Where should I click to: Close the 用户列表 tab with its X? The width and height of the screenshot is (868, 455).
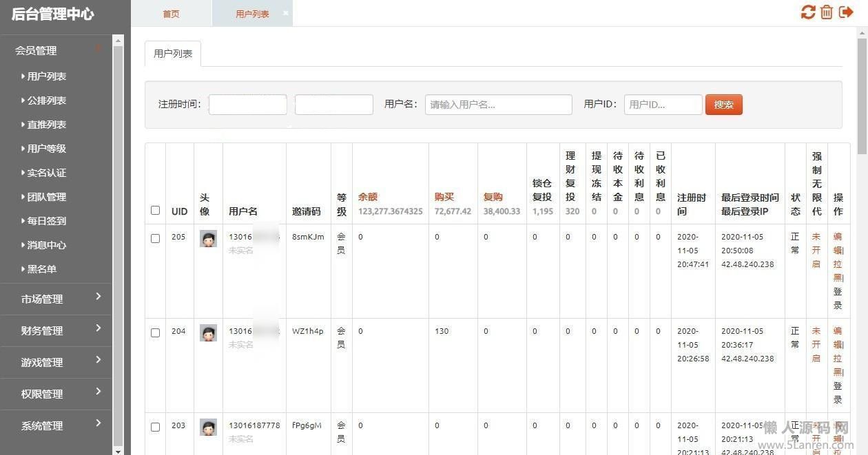(286, 13)
